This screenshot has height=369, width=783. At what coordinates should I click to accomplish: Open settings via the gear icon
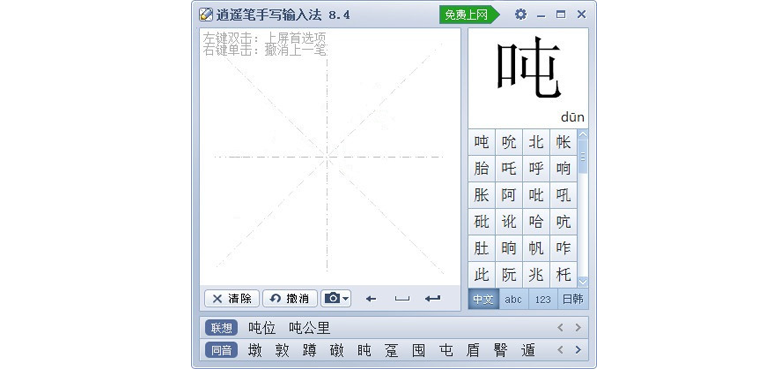click(520, 14)
